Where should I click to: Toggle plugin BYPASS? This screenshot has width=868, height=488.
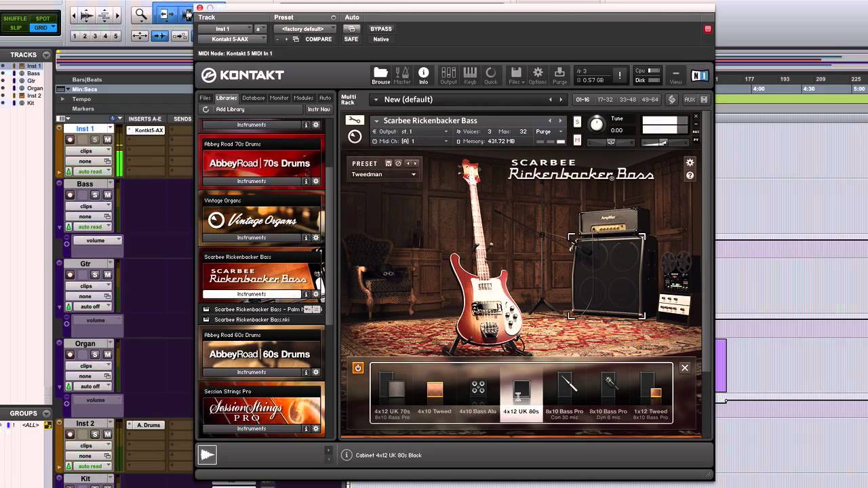click(x=381, y=29)
